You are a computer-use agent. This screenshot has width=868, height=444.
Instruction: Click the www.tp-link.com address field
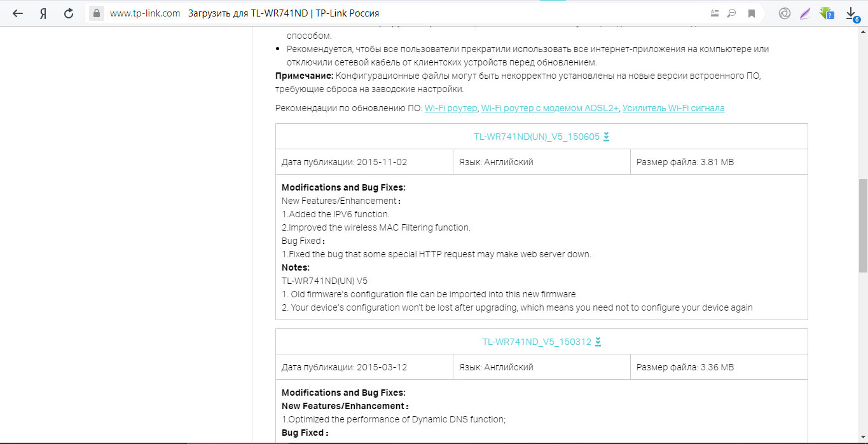[x=145, y=13]
